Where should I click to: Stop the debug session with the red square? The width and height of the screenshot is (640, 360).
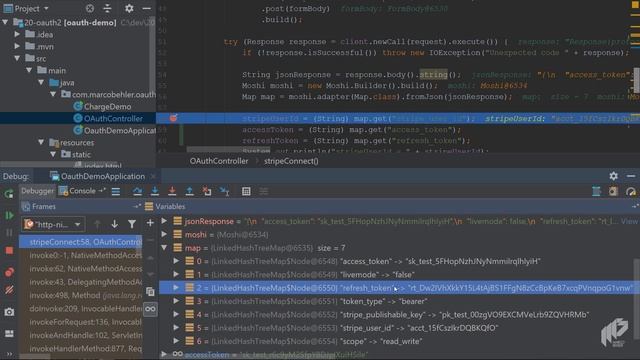(x=9, y=251)
